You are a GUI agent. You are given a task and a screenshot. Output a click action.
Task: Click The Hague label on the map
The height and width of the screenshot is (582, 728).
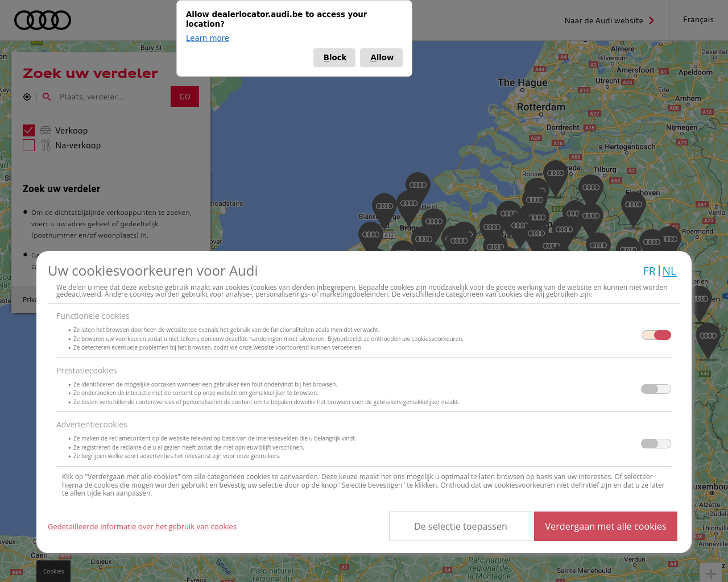click(x=522, y=82)
